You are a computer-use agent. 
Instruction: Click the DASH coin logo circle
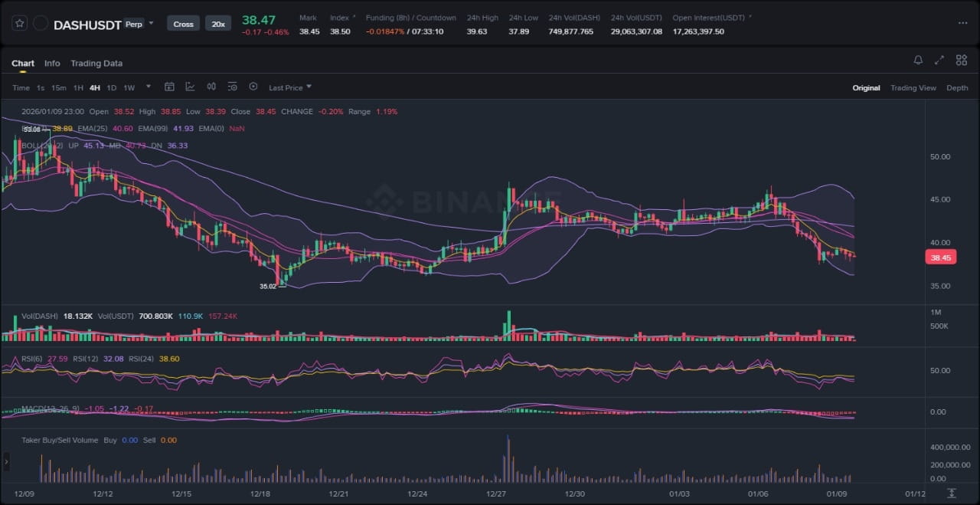tap(41, 24)
